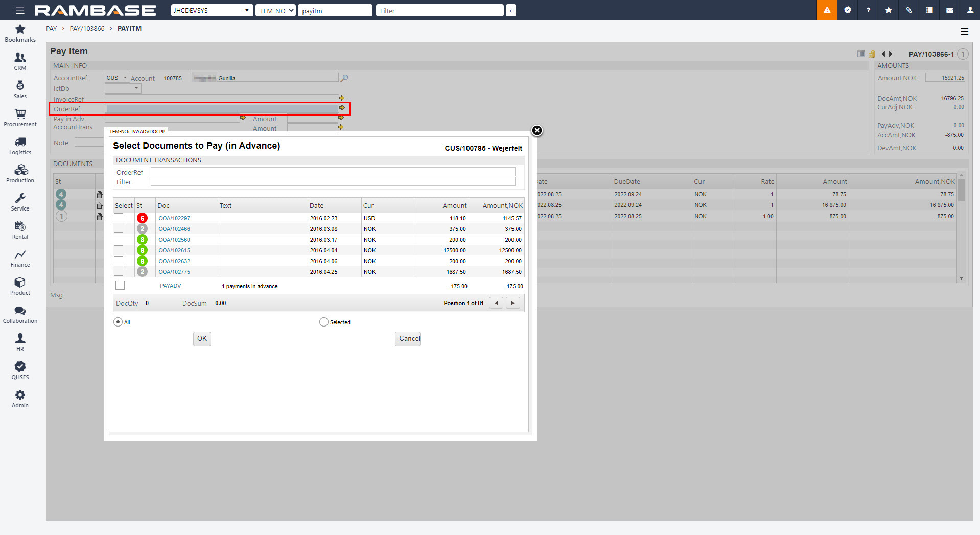The height and width of the screenshot is (535, 980).
Task: Click the account search magnifier icon
Action: 344,78
